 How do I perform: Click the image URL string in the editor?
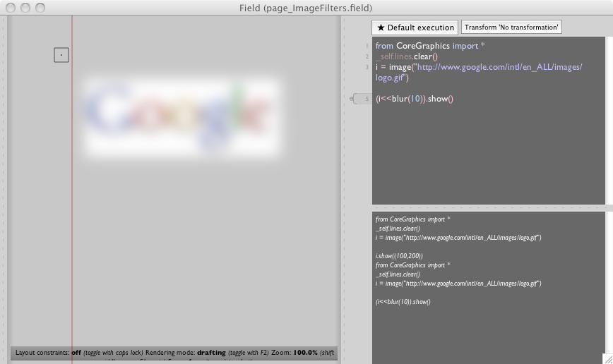pyautogui.click(x=498, y=67)
